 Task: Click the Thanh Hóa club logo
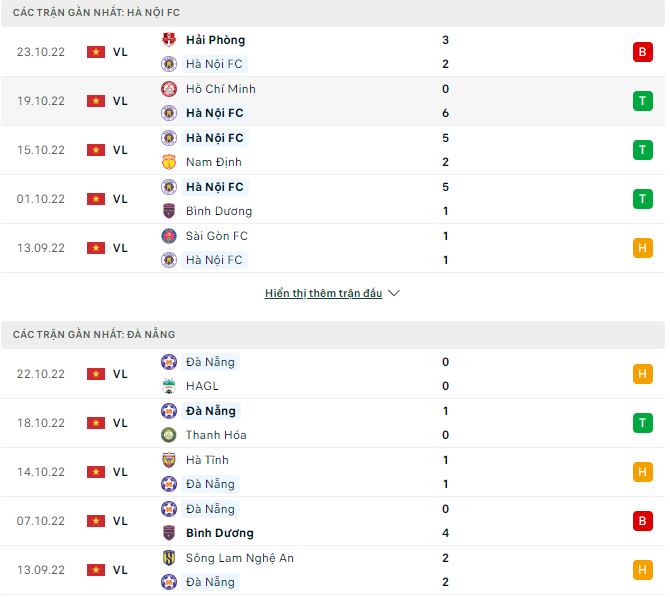coord(168,435)
